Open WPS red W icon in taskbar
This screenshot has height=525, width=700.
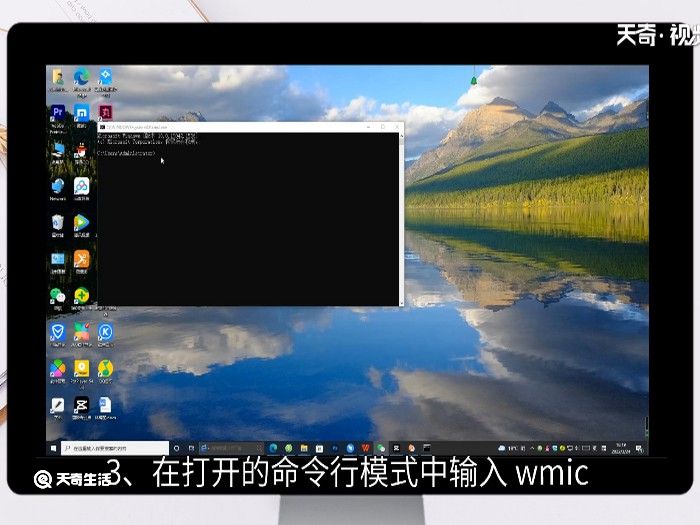(x=366, y=448)
